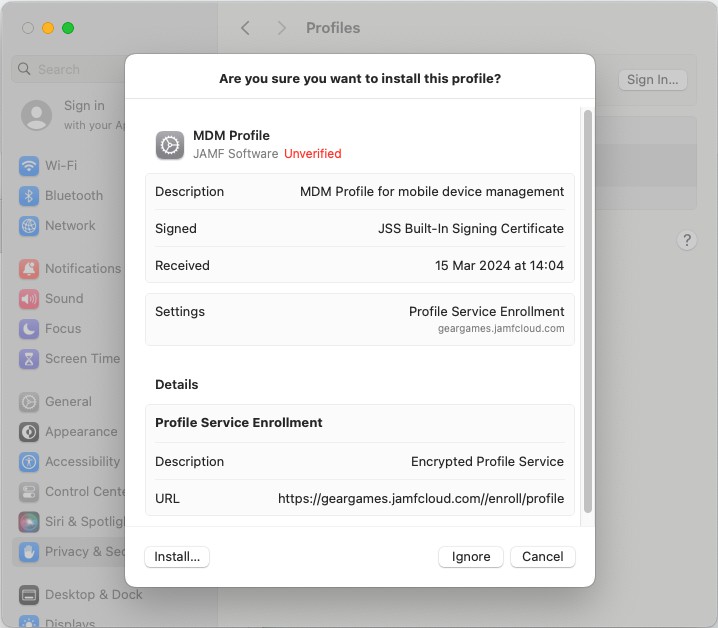Open the Screen Time hourglass icon
Screen dimensions: 718x628
(29, 359)
